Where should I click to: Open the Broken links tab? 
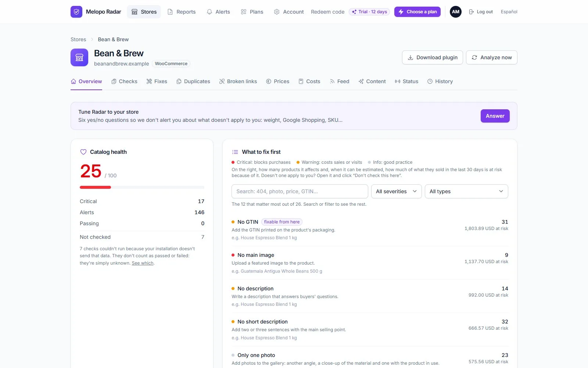(238, 81)
